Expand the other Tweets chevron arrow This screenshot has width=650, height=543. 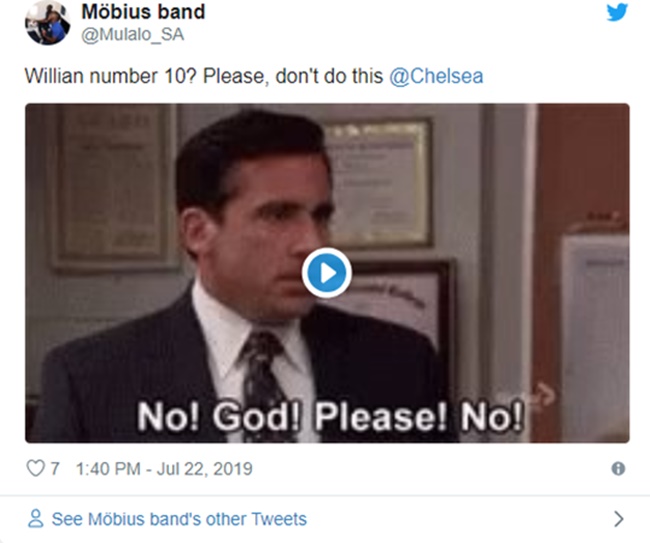point(618,519)
